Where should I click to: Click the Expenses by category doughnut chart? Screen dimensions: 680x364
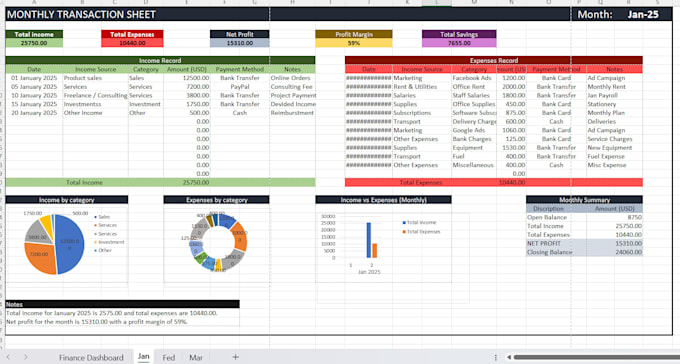(218, 242)
